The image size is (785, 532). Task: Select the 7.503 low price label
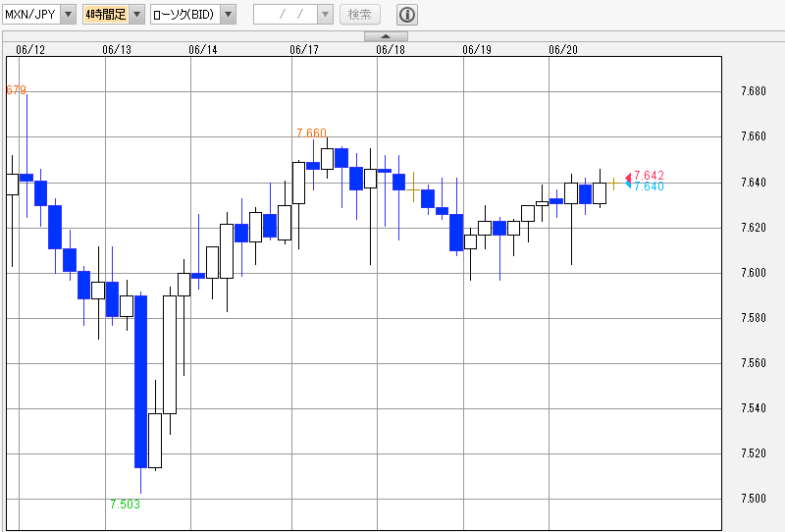click(126, 505)
